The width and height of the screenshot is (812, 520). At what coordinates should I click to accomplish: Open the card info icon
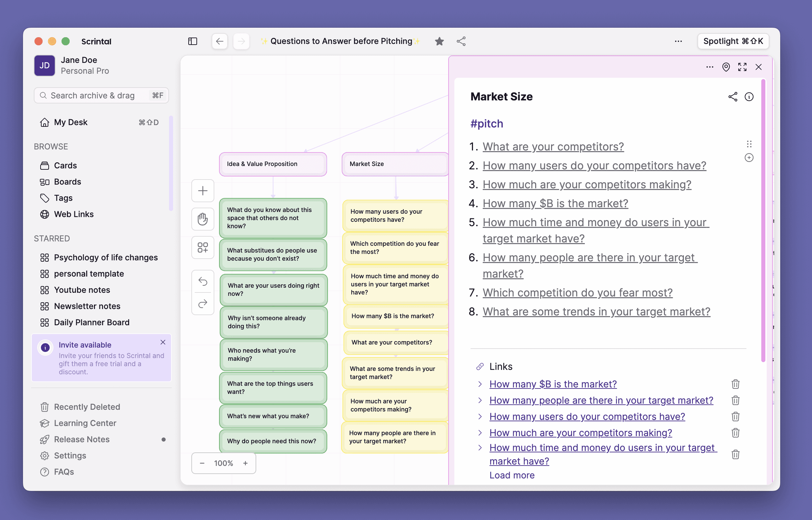tap(749, 97)
